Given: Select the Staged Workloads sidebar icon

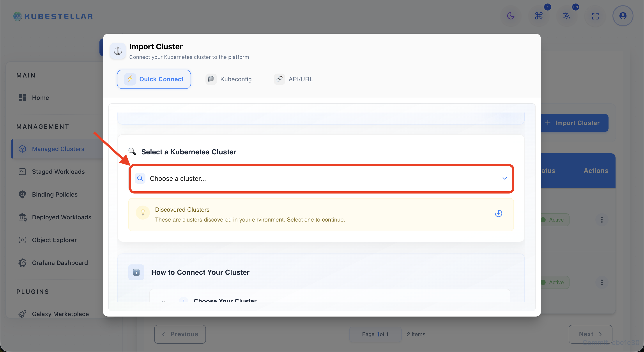Looking at the screenshot, I should [22, 171].
